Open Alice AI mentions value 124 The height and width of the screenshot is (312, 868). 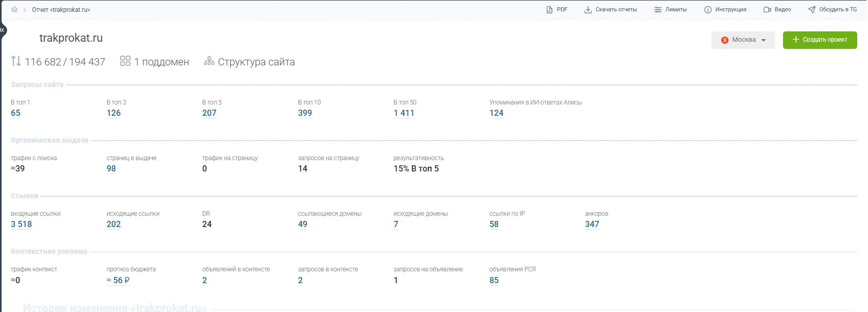click(x=496, y=113)
